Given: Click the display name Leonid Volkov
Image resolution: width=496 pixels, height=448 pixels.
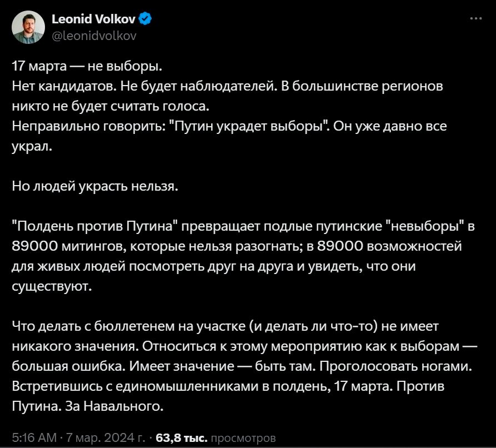Looking at the screenshot, I should pos(94,19).
